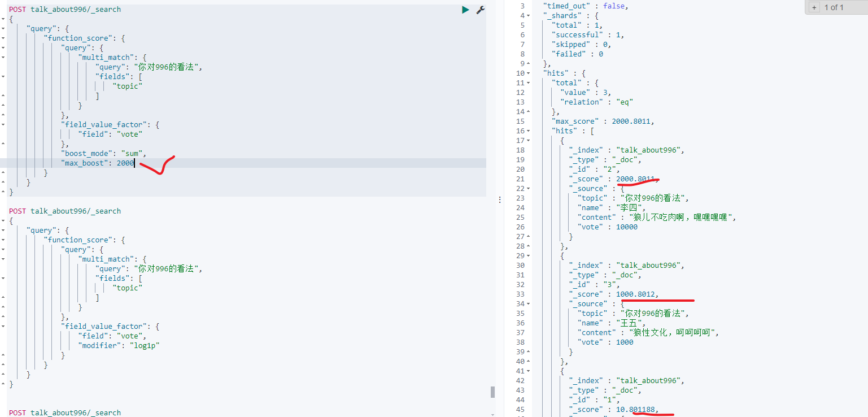
Task: Click "_index" : "talk_about996" on line 18
Action: (627, 150)
